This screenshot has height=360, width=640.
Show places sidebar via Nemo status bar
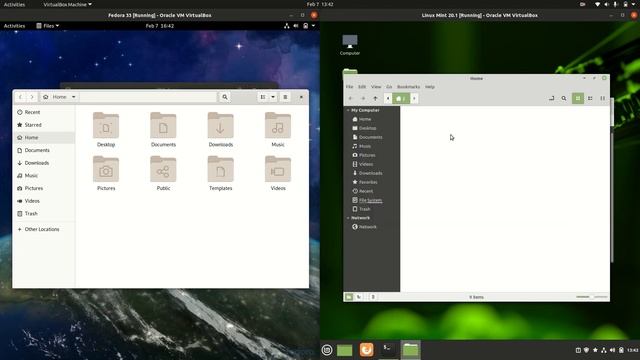pyautogui.click(x=349, y=297)
